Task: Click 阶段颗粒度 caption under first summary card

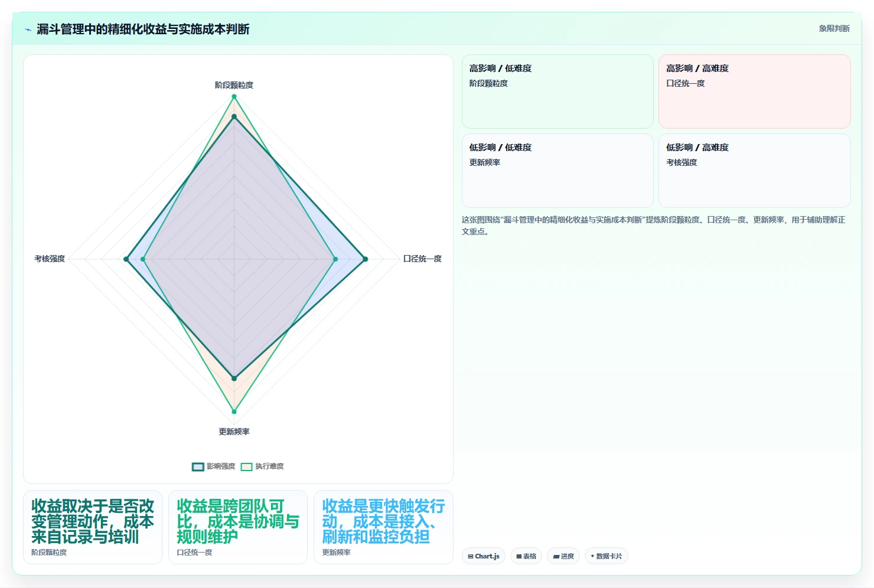Action: [49, 553]
